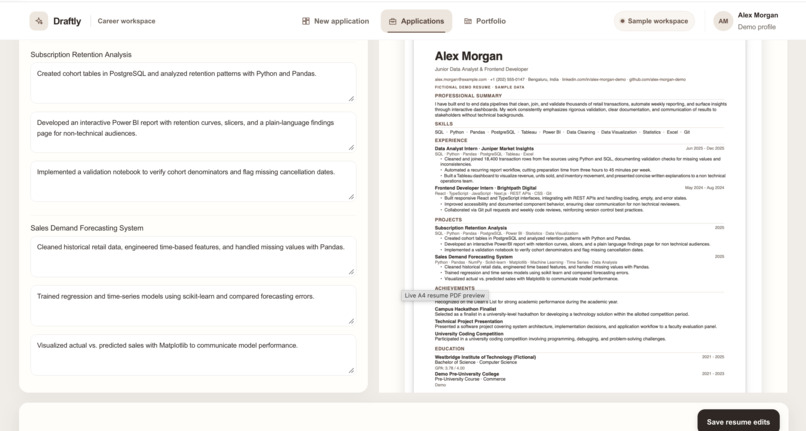Click Demo Pre-University College entry
This screenshot has height=431, width=806.
pos(467,374)
